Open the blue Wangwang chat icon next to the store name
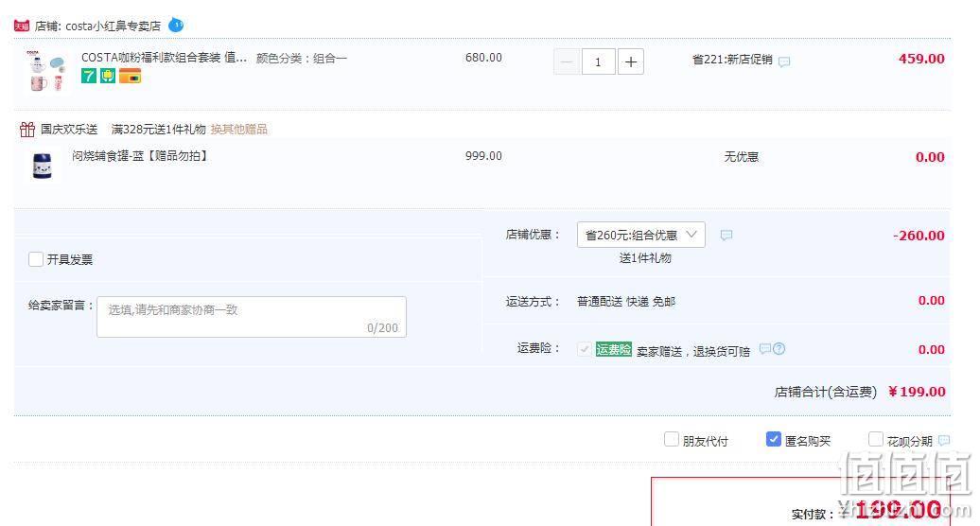Viewport: 980px width, 526px height. coord(176,25)
